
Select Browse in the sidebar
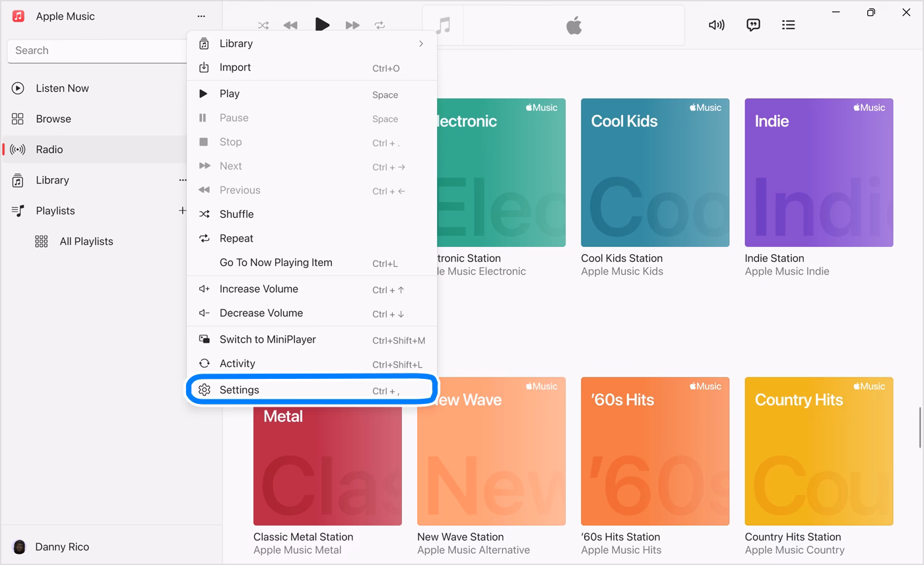click(x=53, y=119)
